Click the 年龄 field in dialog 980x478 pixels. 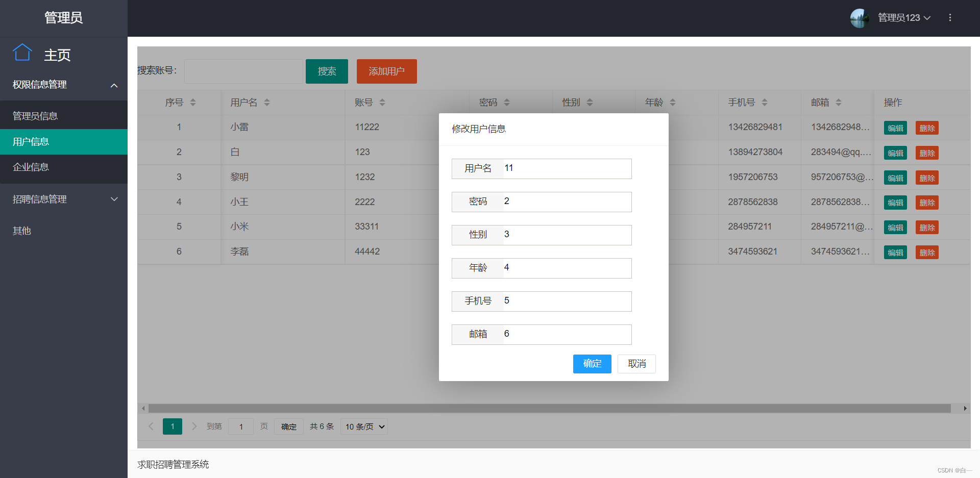(567, 268)
